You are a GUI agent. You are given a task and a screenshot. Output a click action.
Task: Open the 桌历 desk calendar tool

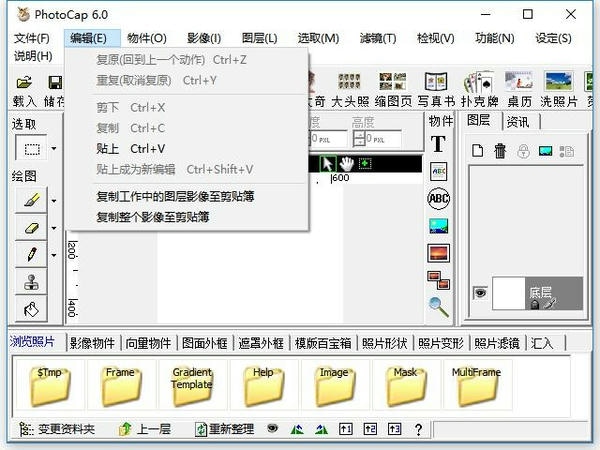519,90
